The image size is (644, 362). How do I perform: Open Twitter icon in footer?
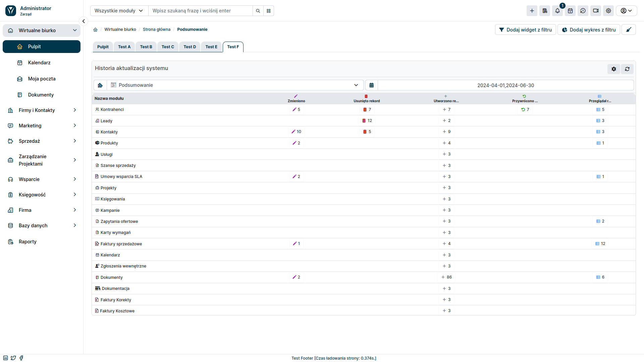pyautogui.click(x=13, y=358)
